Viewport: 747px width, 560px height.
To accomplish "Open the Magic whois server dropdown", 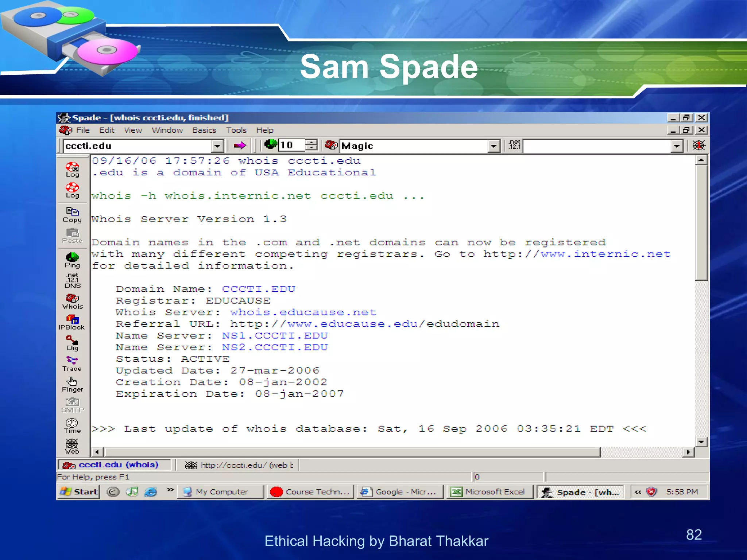I will coord(494,146).
